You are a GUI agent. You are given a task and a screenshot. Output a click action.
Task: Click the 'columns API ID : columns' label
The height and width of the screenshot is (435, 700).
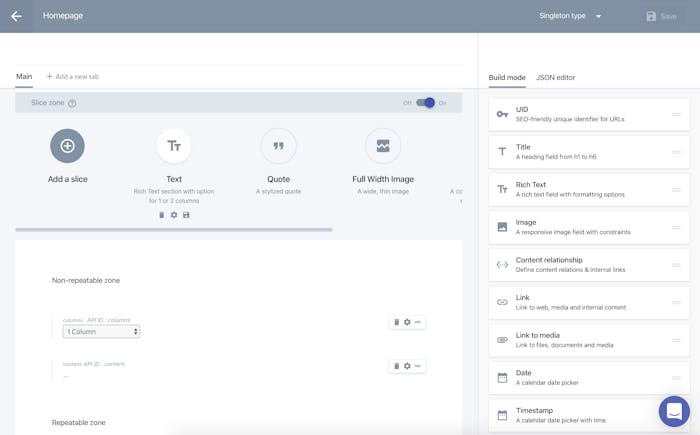click(96, 320)
